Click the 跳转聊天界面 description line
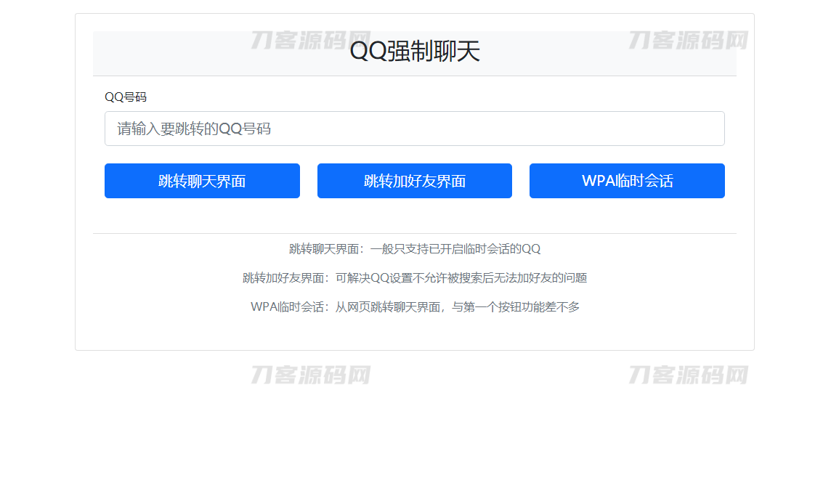Viewport: 831px width, 504px height. [x=415, y=248]
